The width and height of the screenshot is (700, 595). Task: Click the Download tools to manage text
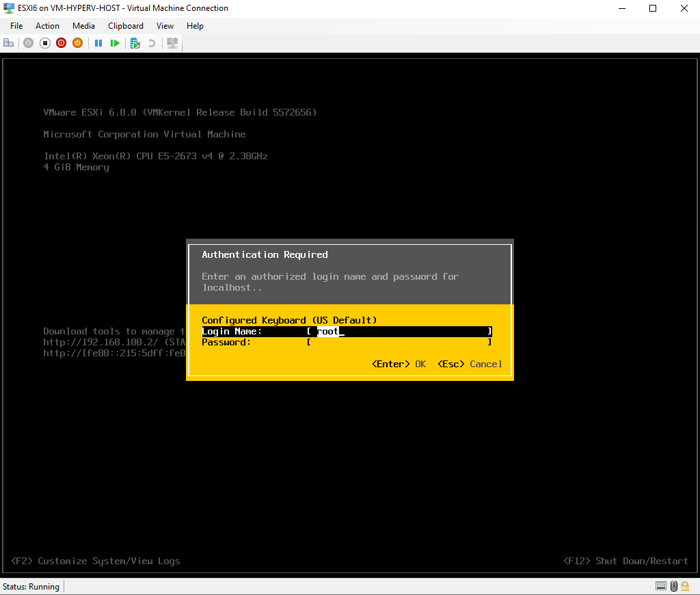click(114, 332)
